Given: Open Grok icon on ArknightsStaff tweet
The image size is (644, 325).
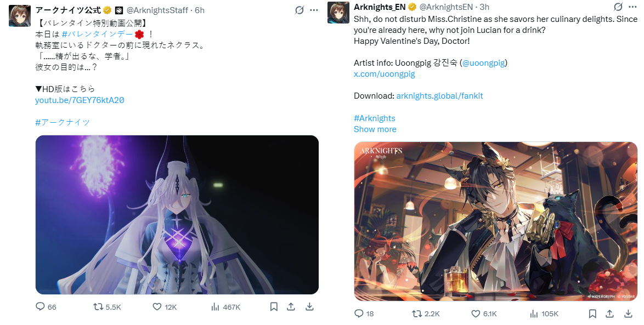Looking at the screenshot, I should point(300,10).
